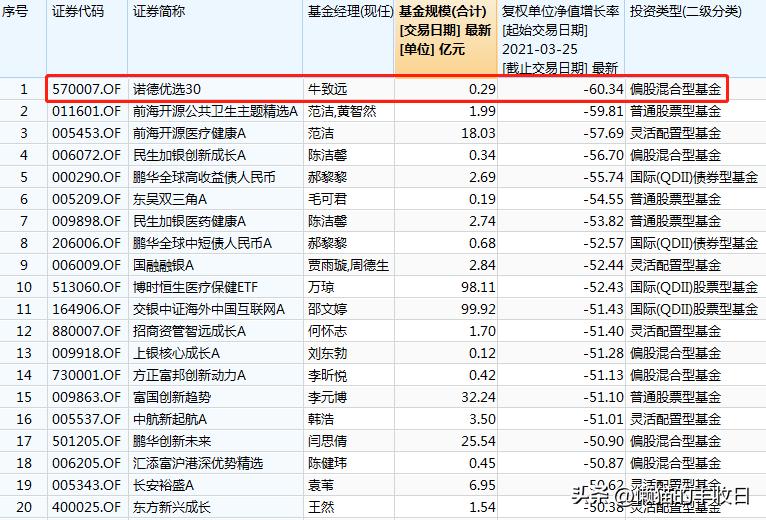Select fund size 18.03 cell
The image size is (766, 520).
pyautogui.click(x=478, y=133)
